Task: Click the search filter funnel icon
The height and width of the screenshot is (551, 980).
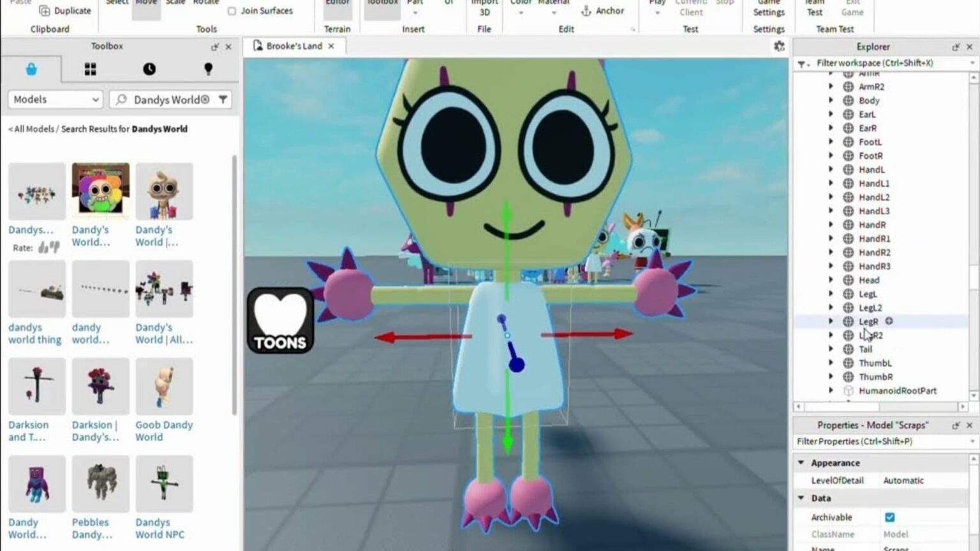Action: pyautogui.click(x=223, y=99)
